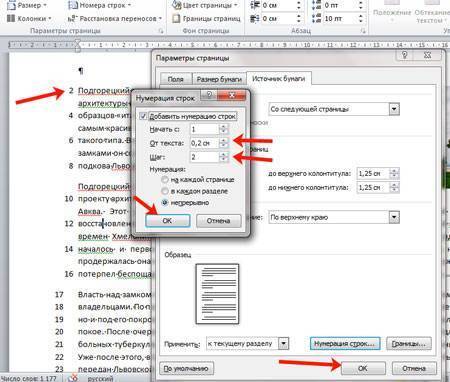This screenshot has height=382, width=450.
Task: Open Абзац group dialog launcher
Action: [x=363, y=31]
